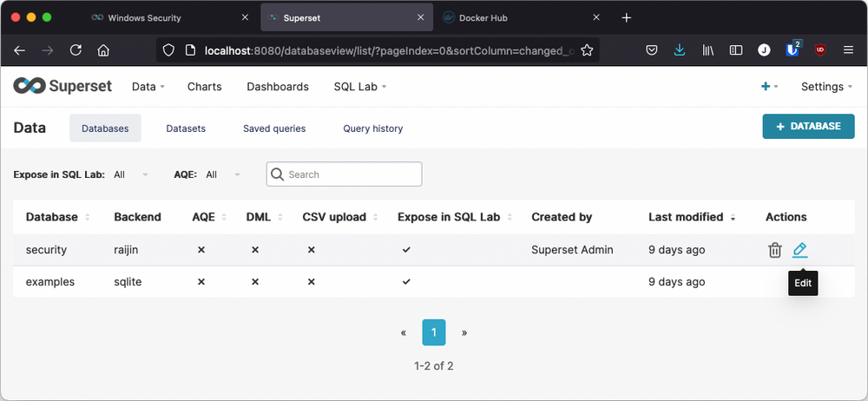Image resolution: width=868 pixels, height=401 pixels.
Task: Open the plus new-item dropdown
Action: pyautogui.click(x=769, y=87)
